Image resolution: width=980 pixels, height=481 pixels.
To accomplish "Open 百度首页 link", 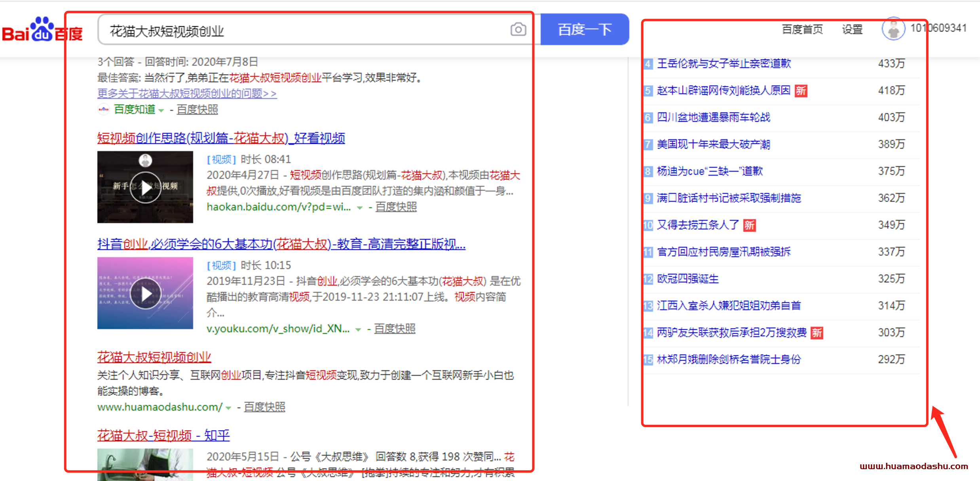I will (x=802, y=29).
